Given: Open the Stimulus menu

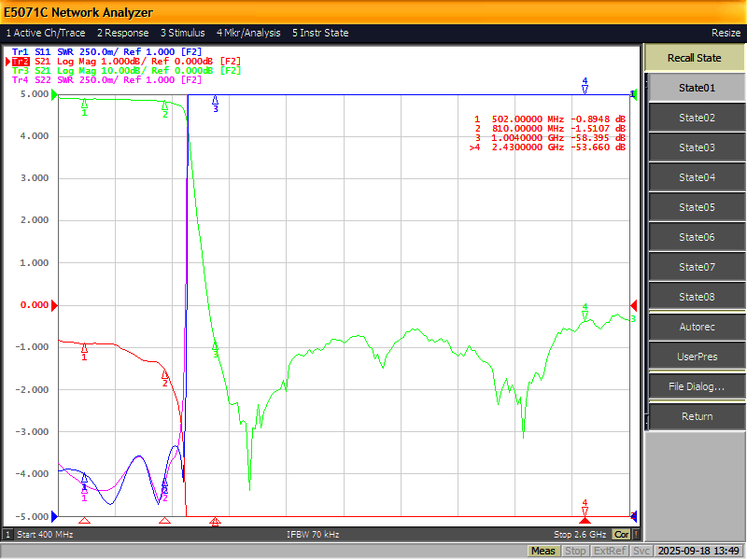Looking at the screenshot, I should coord(182,33).
